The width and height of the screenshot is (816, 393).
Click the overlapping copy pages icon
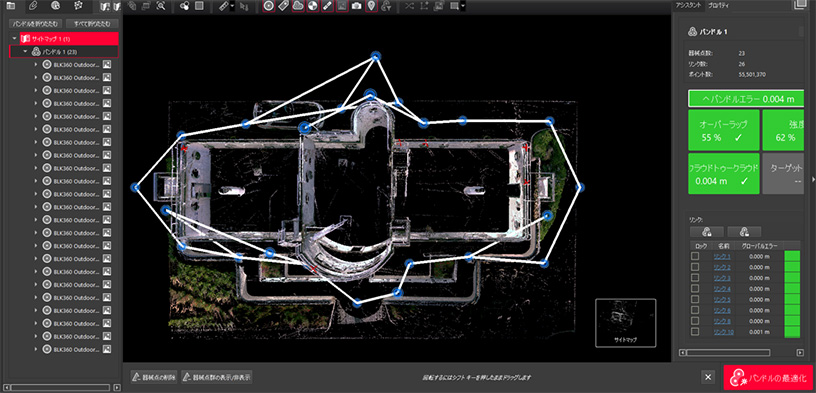132,6
